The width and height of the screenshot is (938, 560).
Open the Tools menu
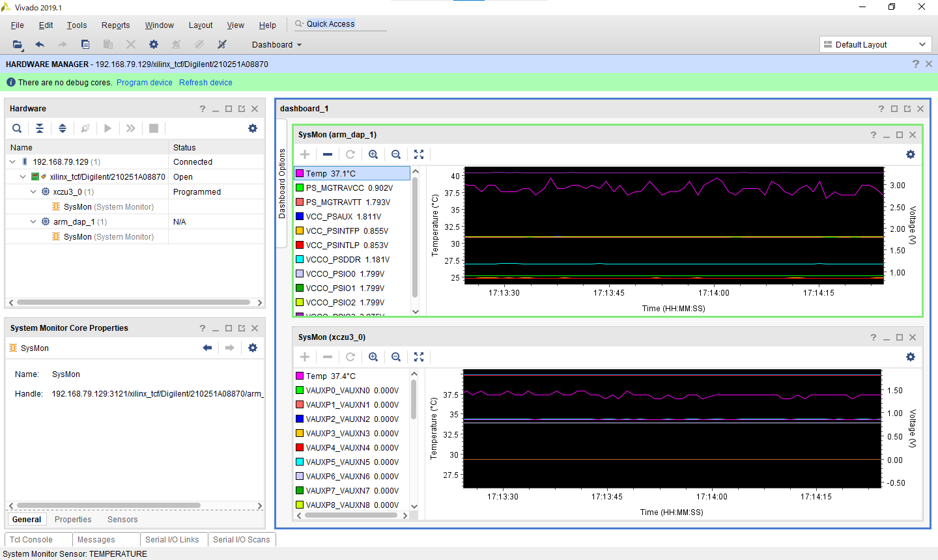77,25
